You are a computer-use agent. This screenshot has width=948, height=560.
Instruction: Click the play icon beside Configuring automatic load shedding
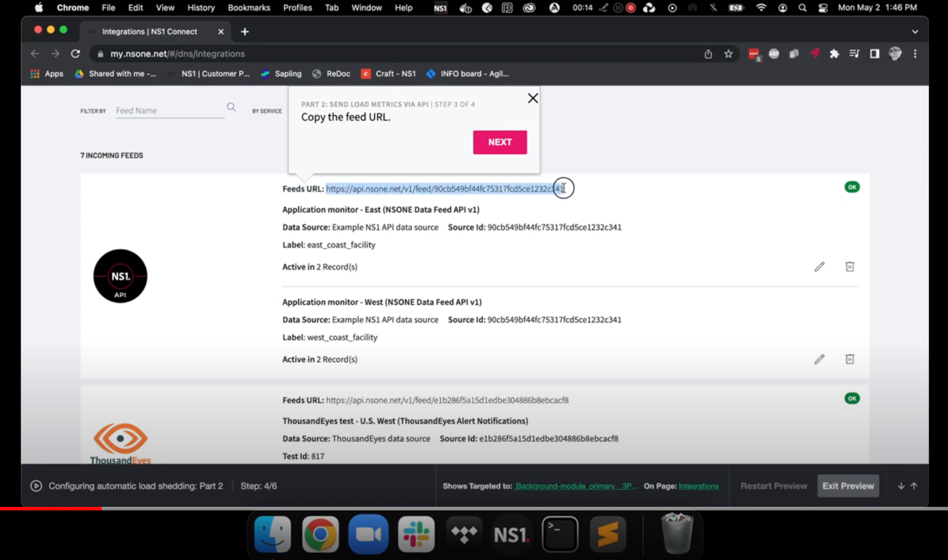click(x=36, y=486)
